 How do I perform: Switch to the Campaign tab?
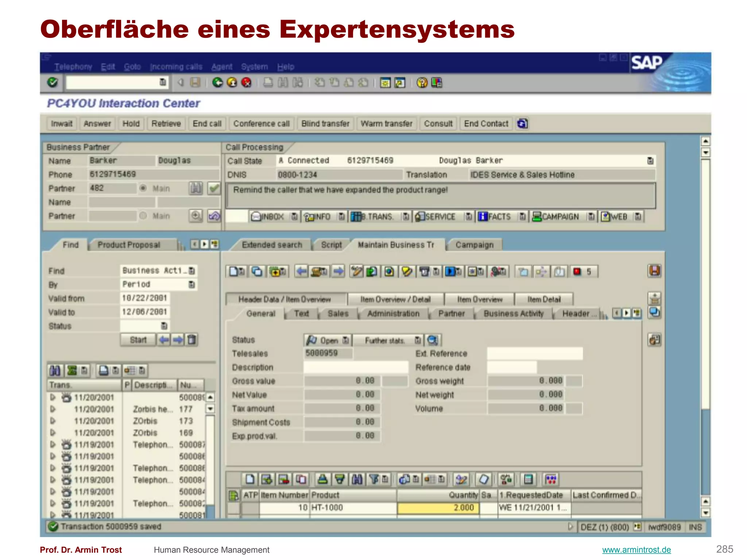[x=475, y=245]
